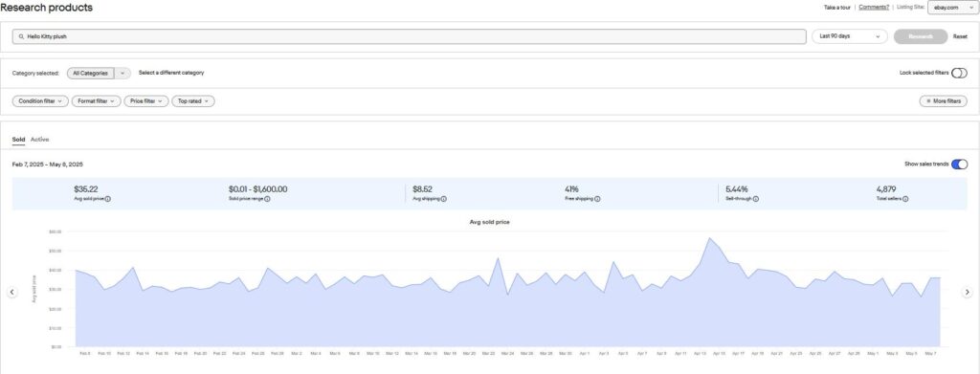This screenshot has width=980, height=374.
Task: Click the Sold price range info icon
Action: pos(268,199)
